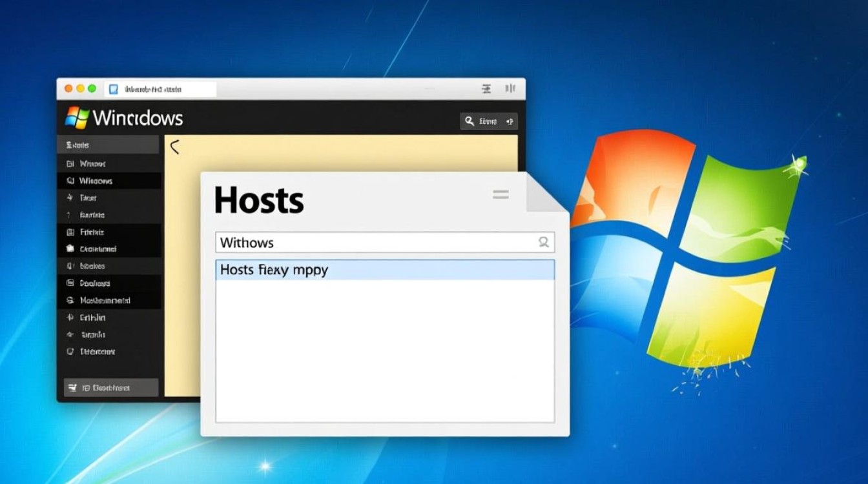This screenshot has height=484, width=868.
Task: Collapse the Hosts panel using its hamburger control
Action: click(501, 194)
